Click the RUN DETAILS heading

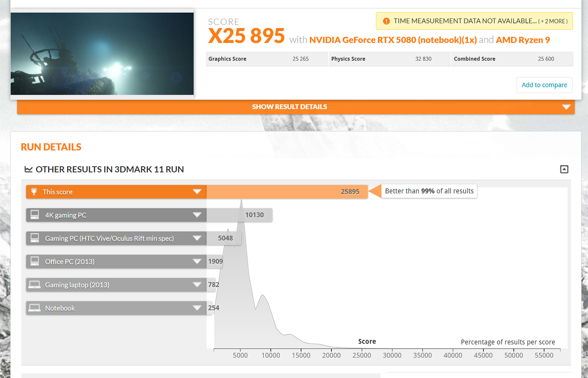51,147
